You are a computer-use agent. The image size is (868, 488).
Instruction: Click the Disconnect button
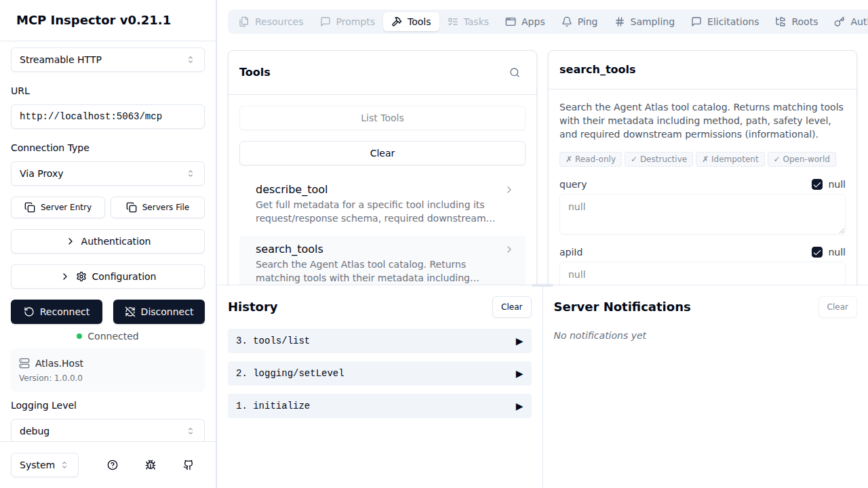(x=159, y=312)
